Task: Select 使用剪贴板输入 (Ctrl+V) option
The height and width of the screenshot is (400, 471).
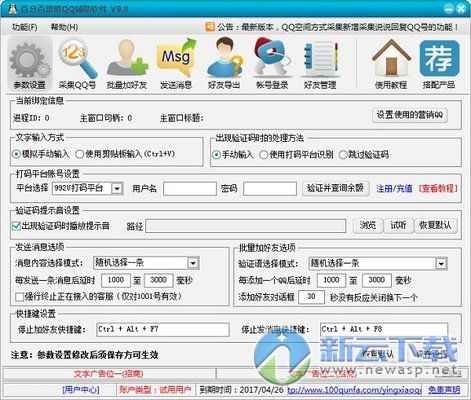Action: coord(125,154)
